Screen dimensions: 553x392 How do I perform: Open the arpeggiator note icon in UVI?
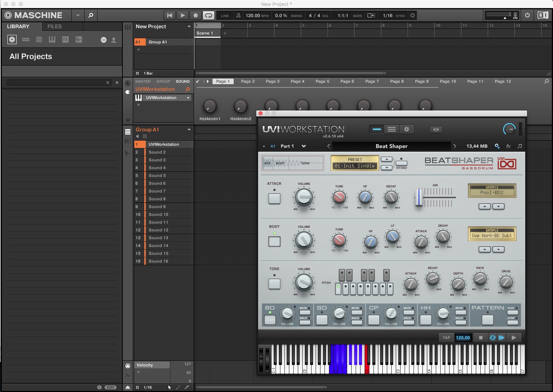pos(520,146)
